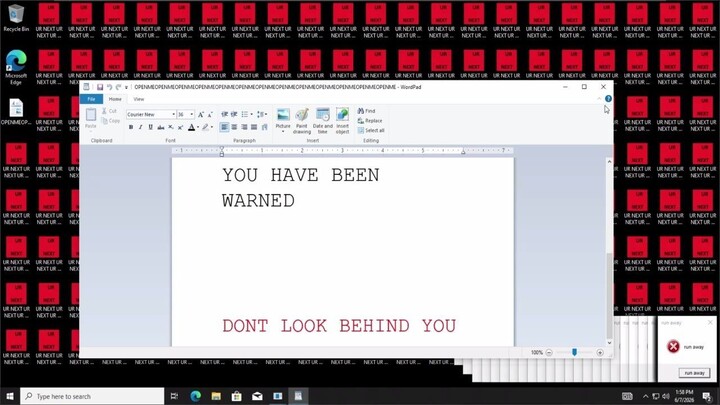
Task: Click the zoom slider thumb
Action: (574, 352)
